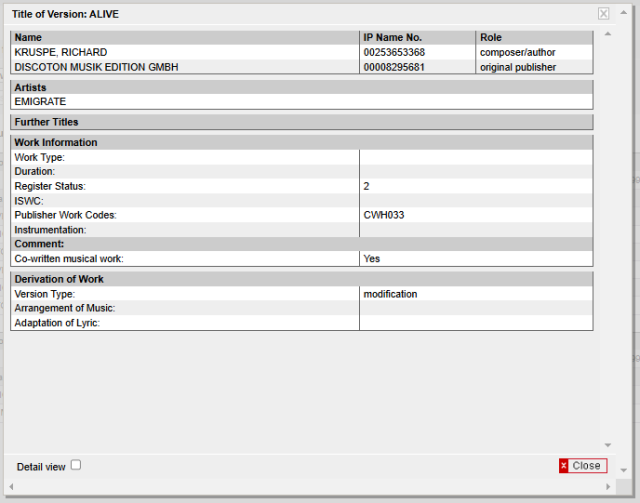The image size is (640, 503).
Task: Close the dialog using the top-right X icon
Action: click(603, 13)
